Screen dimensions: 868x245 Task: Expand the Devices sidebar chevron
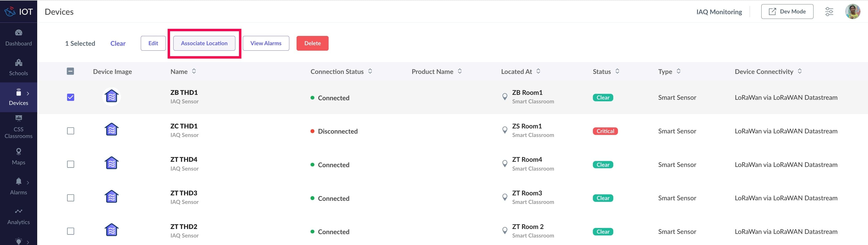coord(28,93)
